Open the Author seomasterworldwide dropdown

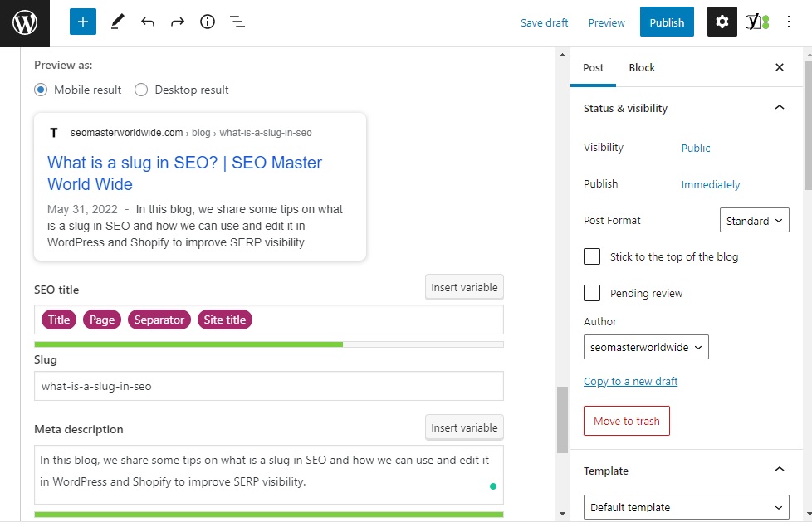point(646,348)
